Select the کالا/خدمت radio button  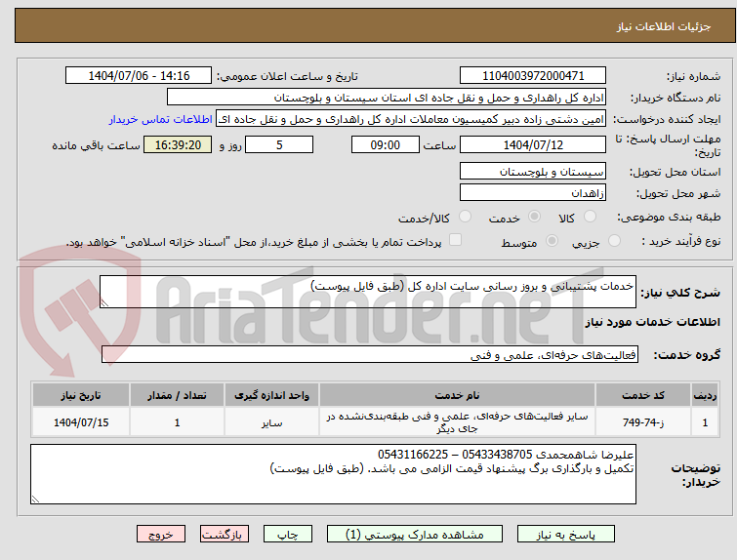(x=465, y=217)
